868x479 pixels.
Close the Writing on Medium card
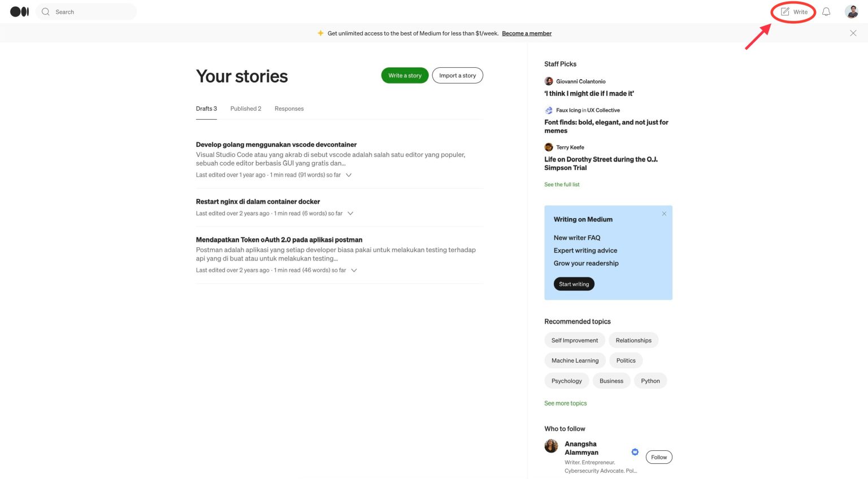(x=664, y=214)
